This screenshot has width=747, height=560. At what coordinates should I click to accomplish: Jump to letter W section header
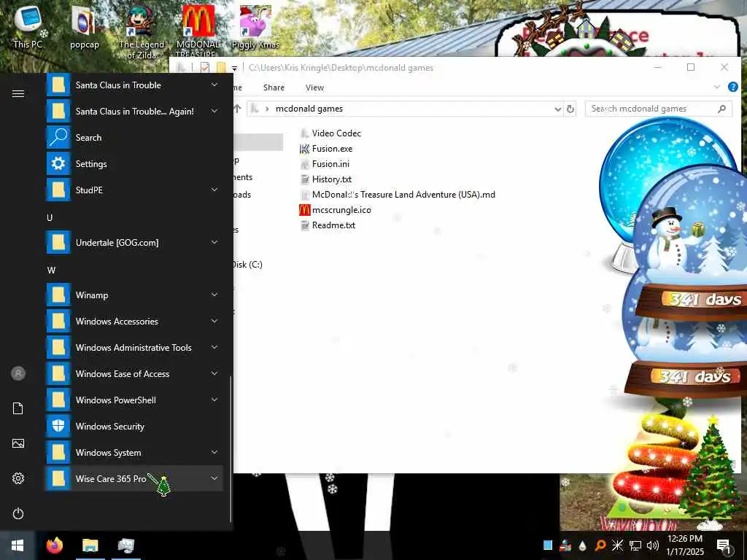52,270
